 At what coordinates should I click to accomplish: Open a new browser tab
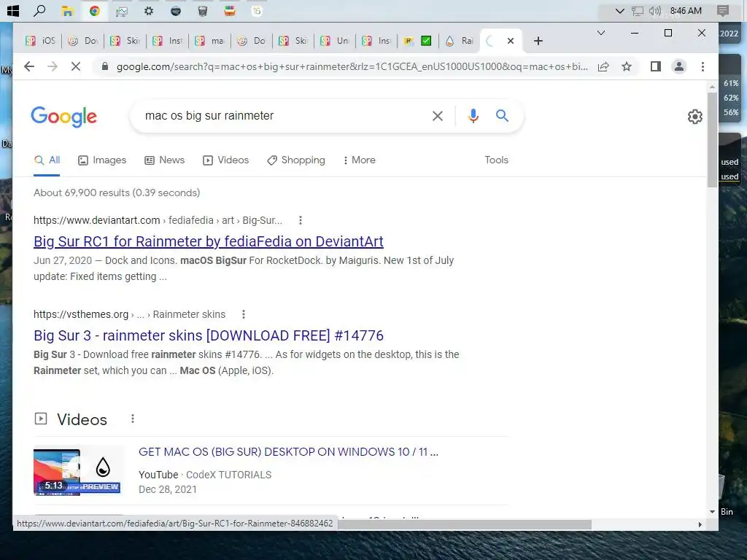point(538,41)
